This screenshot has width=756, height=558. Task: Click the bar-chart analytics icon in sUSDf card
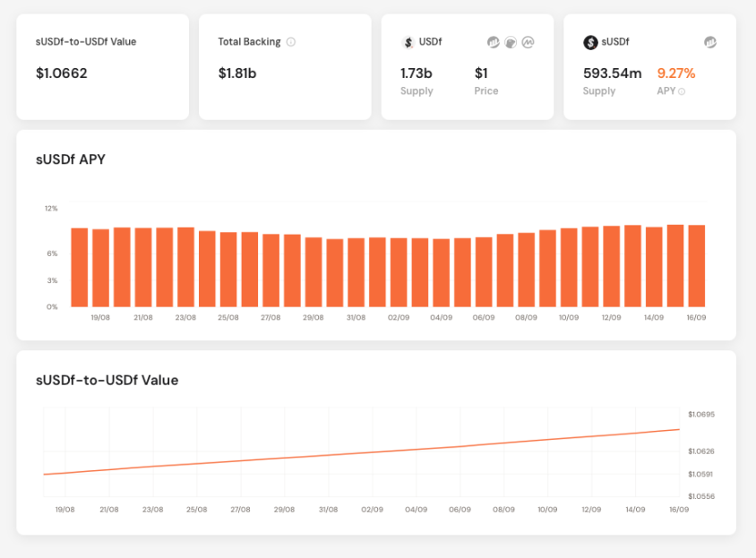pos(710,42)
